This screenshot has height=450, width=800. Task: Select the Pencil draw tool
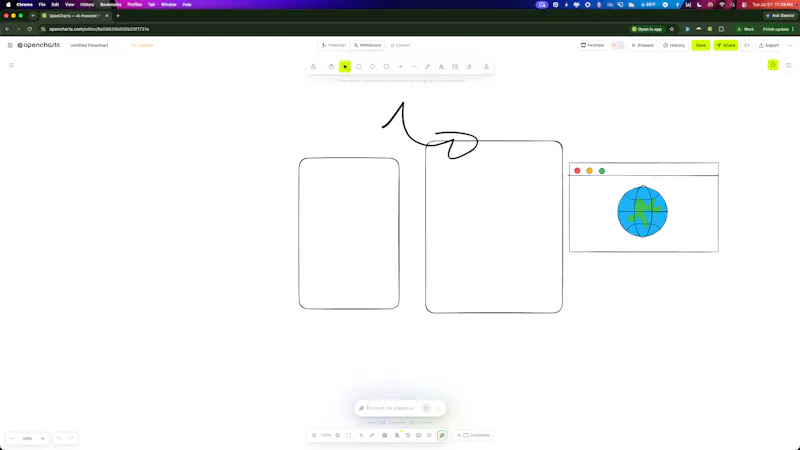pos(428,67)
